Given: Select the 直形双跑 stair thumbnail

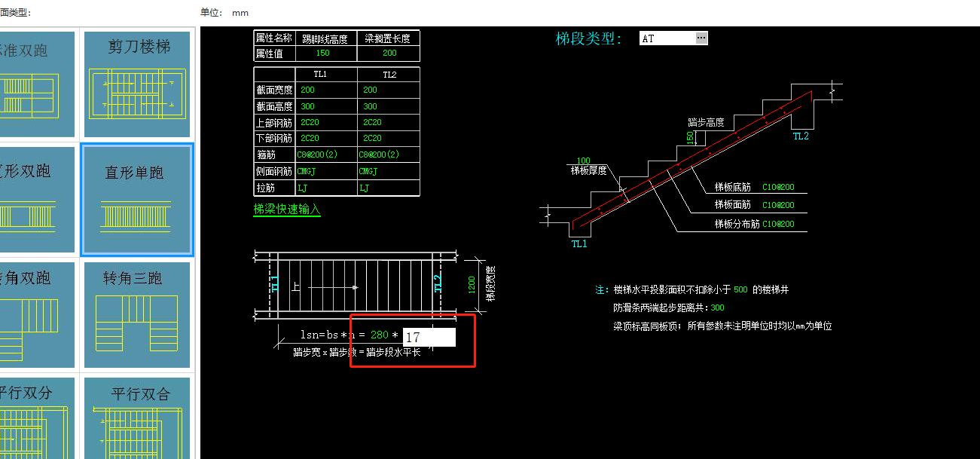Looking at the screenshot, I should [x=38, y=200].
